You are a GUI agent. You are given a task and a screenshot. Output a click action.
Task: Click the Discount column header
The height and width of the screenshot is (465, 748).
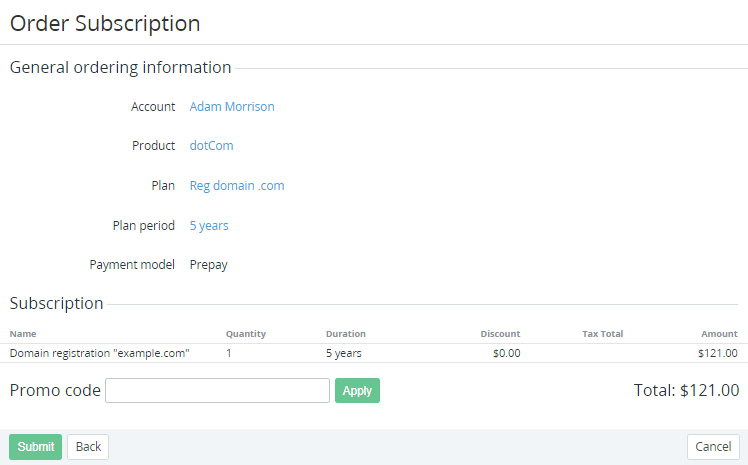[x=500, y=334]
